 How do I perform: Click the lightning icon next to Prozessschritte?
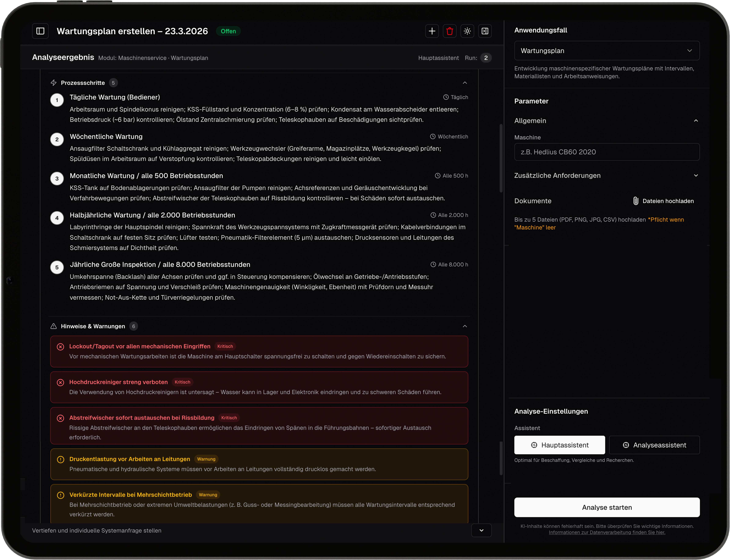53,83
